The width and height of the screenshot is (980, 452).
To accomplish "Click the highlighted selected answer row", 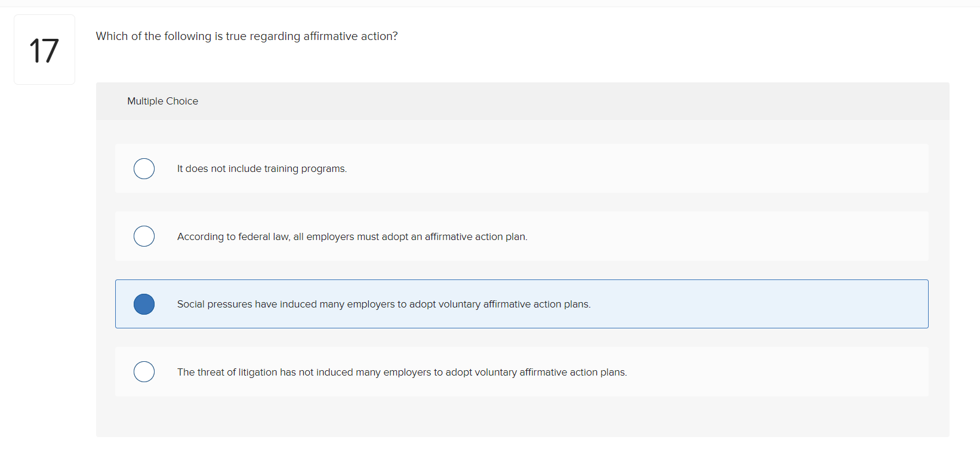I will 477,304.
